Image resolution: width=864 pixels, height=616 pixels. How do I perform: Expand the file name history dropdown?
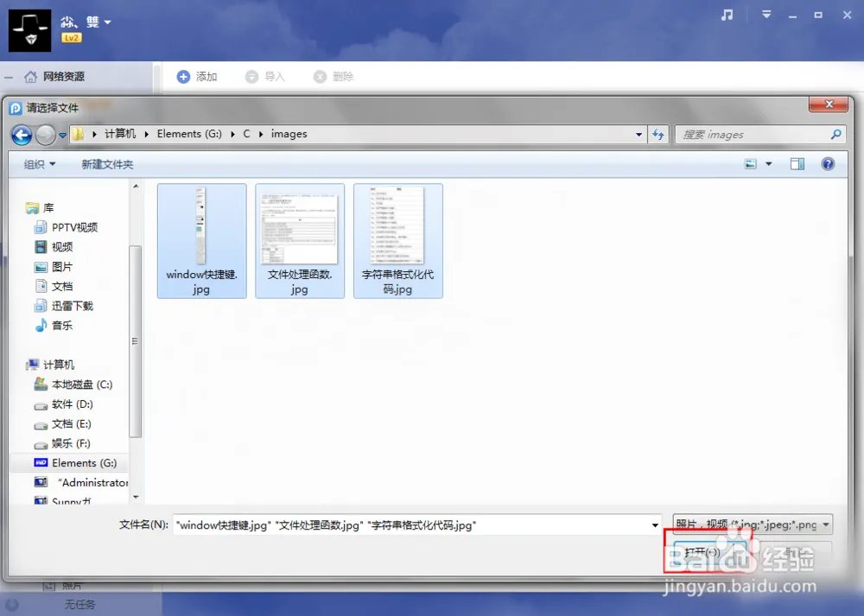(656, 525)
